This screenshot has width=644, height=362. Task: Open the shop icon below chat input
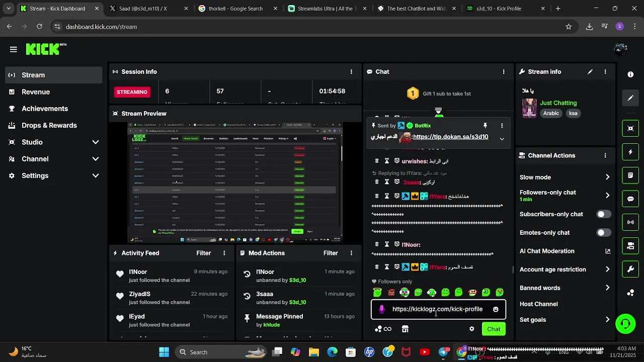[x=405, y=329]
